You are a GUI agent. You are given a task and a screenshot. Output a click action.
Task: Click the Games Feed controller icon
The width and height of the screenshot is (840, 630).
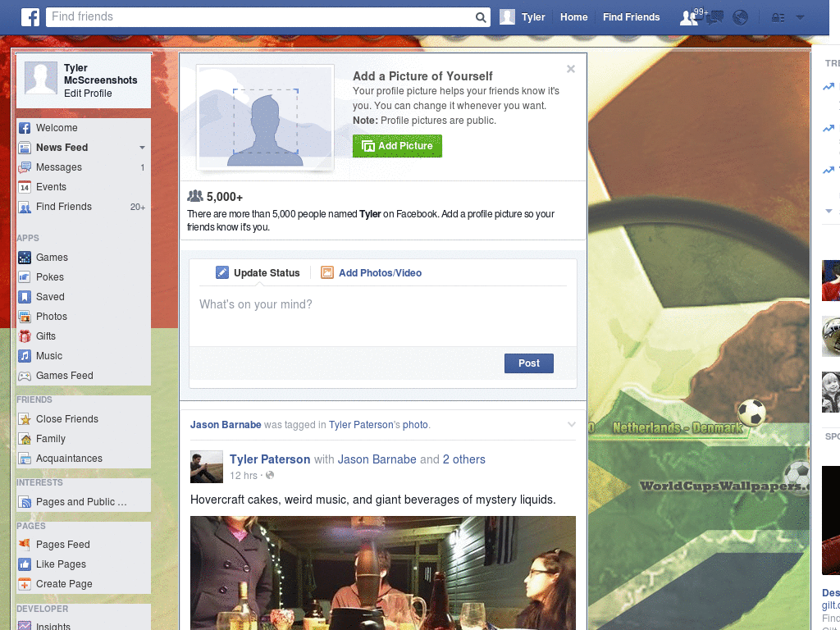tap(25, 376)
